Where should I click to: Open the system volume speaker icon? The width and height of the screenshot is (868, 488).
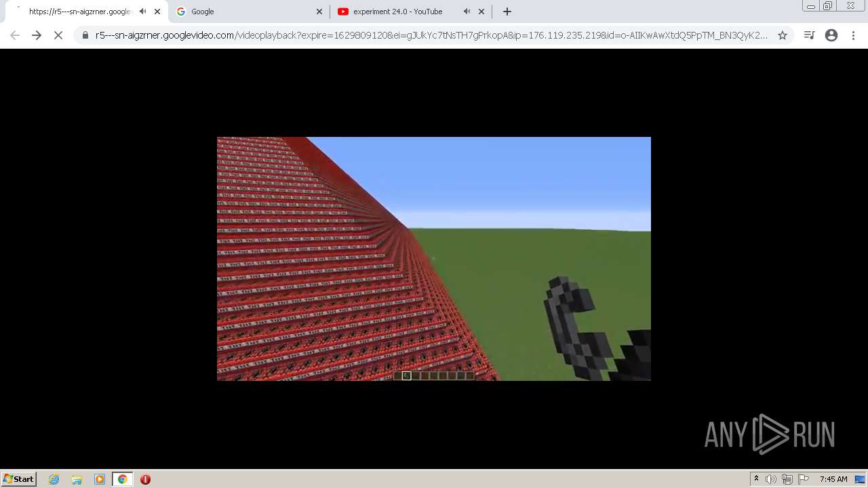[x=771, y=479]
